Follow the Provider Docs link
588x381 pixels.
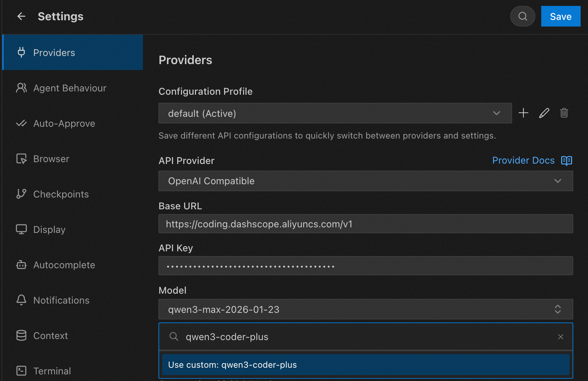point(523,160)
